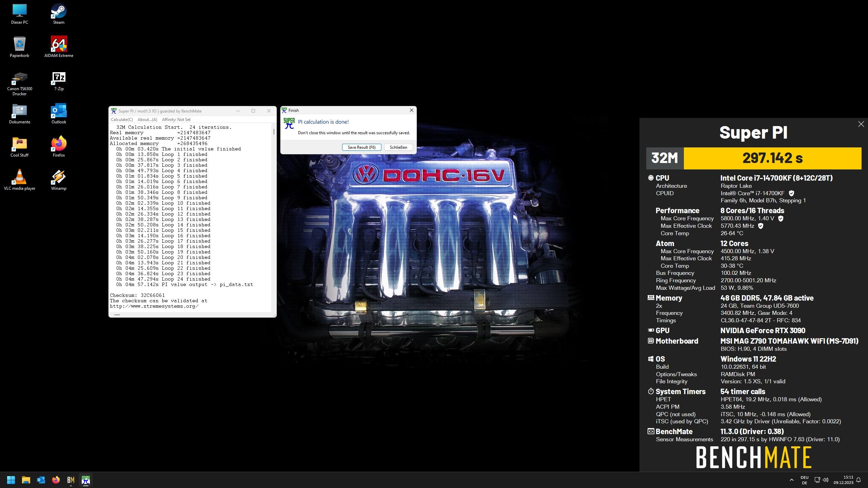The width and height of the screenshot is (868, 488).
Task: Open the Cool Stuff folder shortcut
Action: pyautogui.click(x=19, y=147)
